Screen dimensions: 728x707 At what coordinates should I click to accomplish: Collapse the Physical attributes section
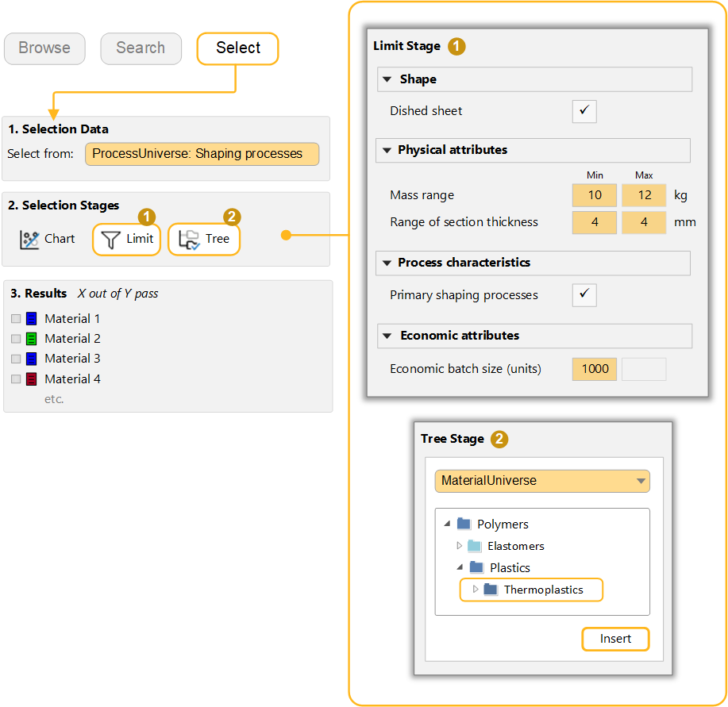(387, 150)
